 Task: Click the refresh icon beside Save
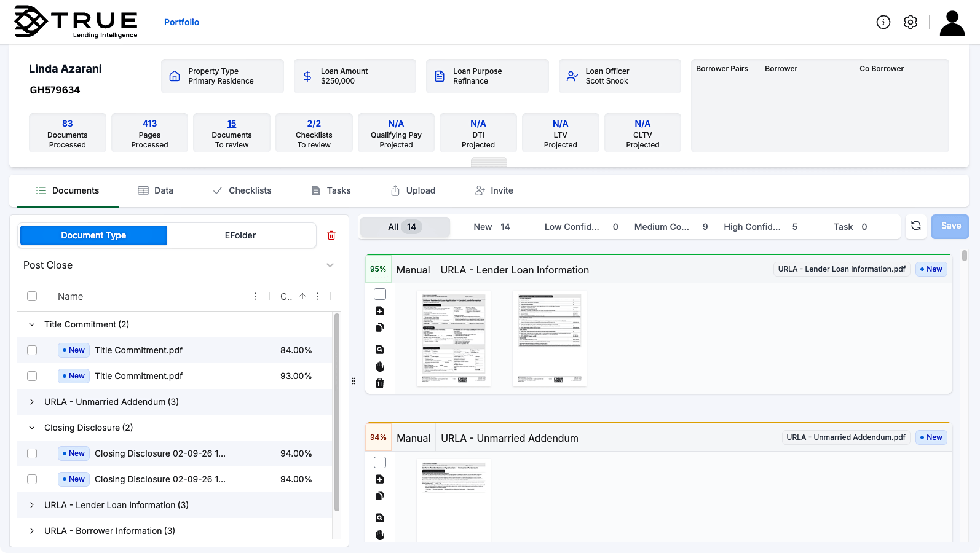pos(915,226)
